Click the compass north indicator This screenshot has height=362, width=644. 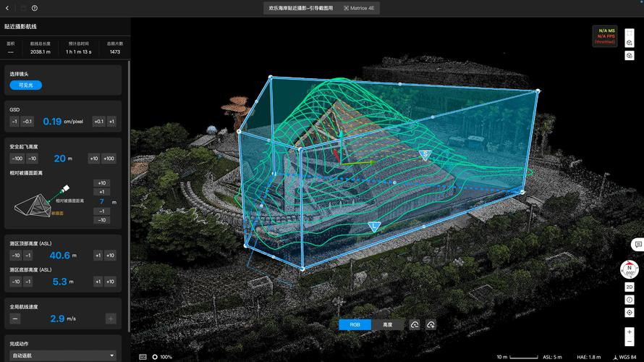[630, 270]
